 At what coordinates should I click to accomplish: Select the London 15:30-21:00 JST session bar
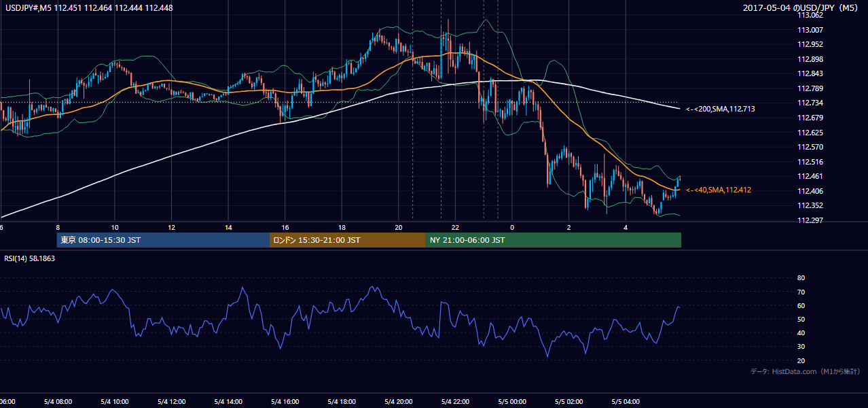click(348, 240)
